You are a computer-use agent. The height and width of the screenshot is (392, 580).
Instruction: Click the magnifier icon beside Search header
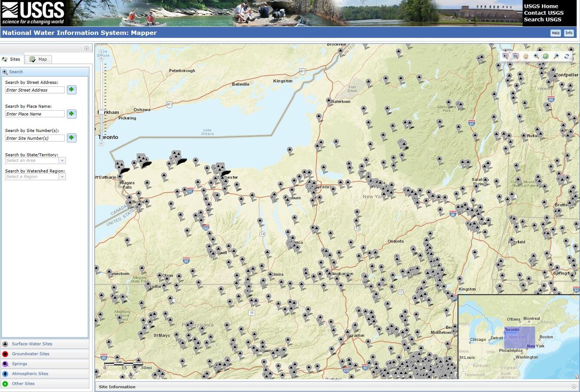coord(5,72)
